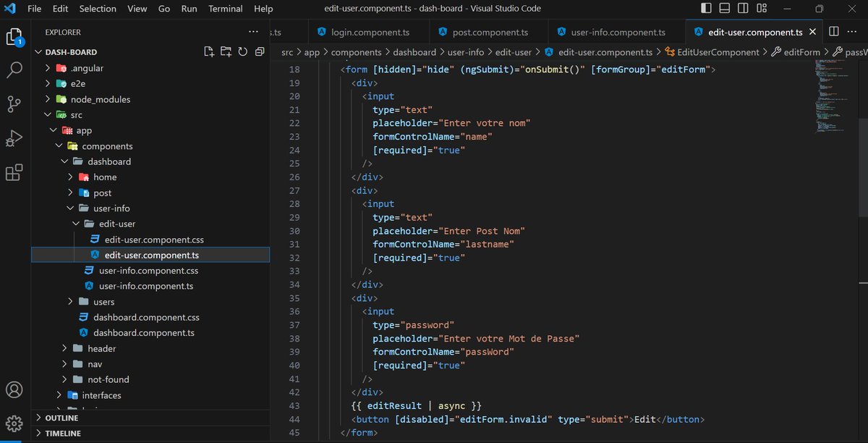Open the Source Control view icon
868x443 pixels.
[14, 104]
